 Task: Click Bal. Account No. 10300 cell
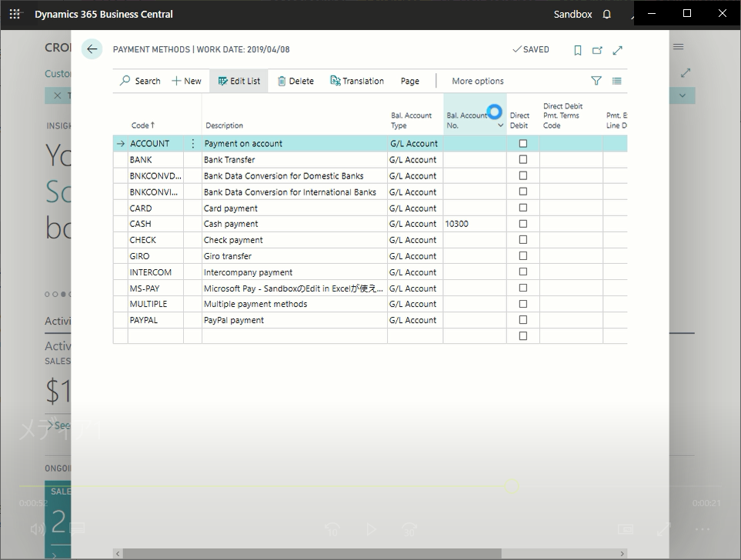[475, 224]
